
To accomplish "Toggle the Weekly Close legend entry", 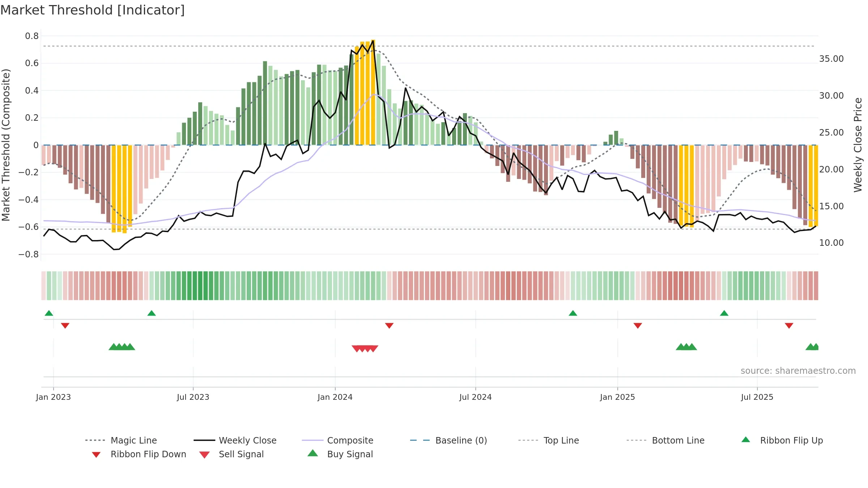I will [x=235, y=440].
